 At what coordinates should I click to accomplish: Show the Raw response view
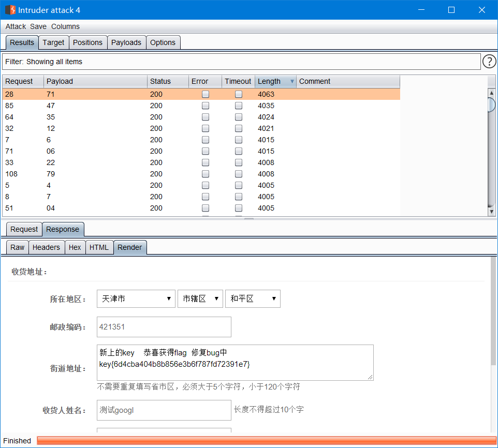click(x=18, y=247)
